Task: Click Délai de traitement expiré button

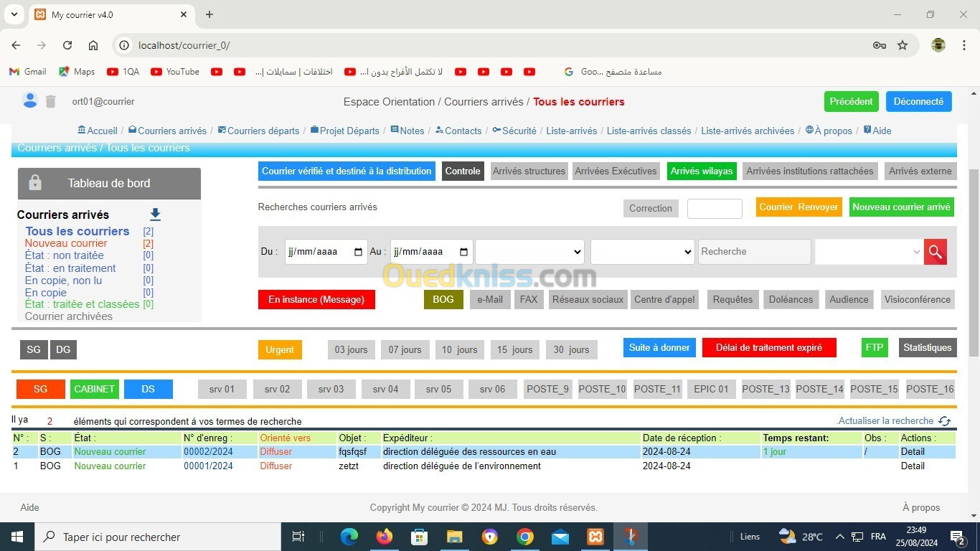Action: 769,347
